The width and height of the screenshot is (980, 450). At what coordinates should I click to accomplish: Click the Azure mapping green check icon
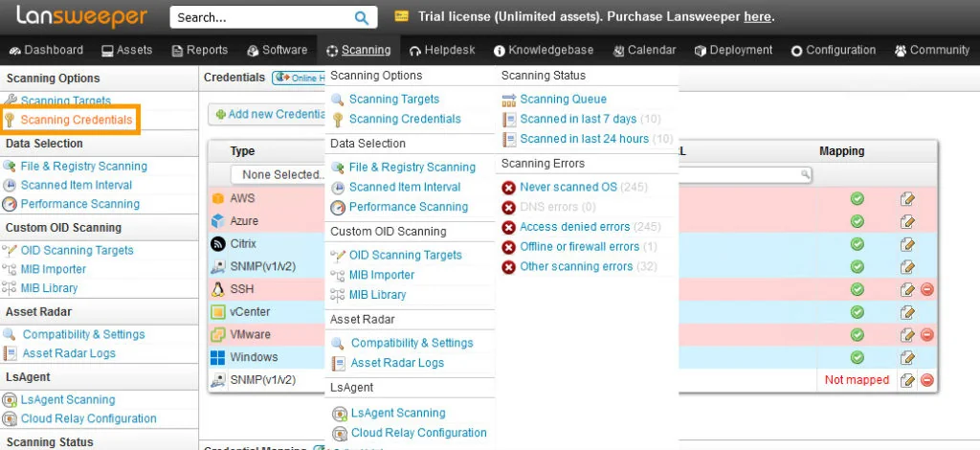coord(857,221)
